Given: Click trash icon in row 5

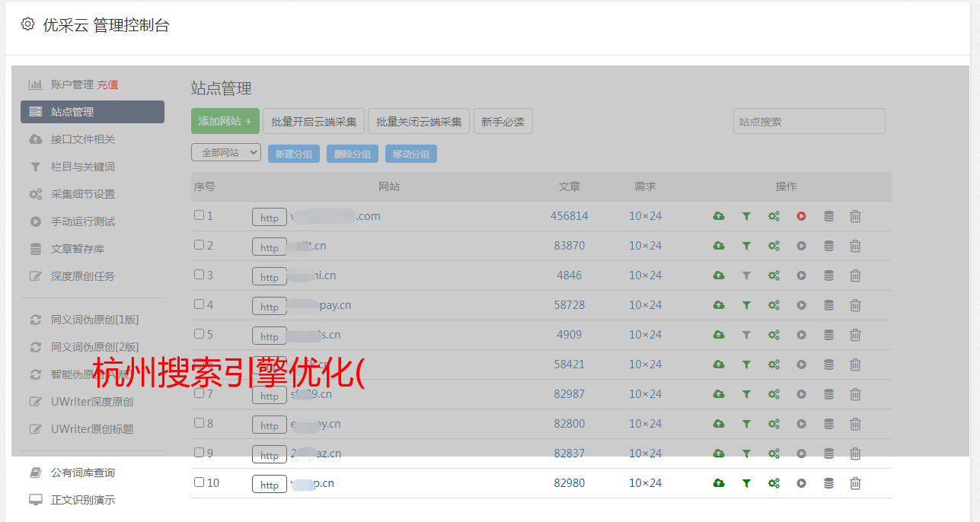Looking at the screenshot, I should point(855,335).
